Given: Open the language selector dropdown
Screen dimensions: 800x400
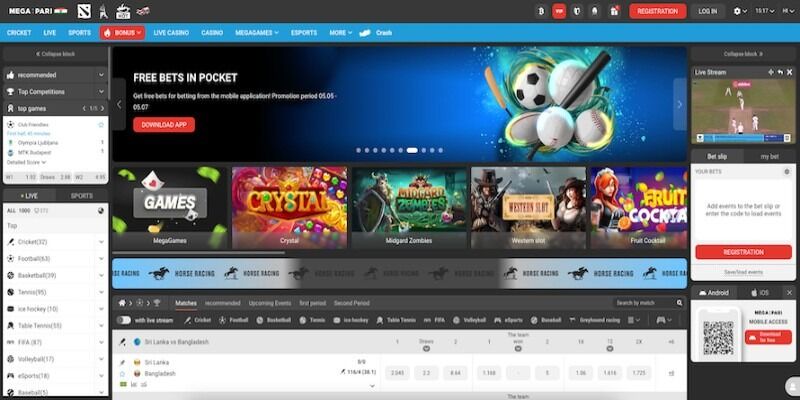Looking at the screenshot, I should click(788, 11).
